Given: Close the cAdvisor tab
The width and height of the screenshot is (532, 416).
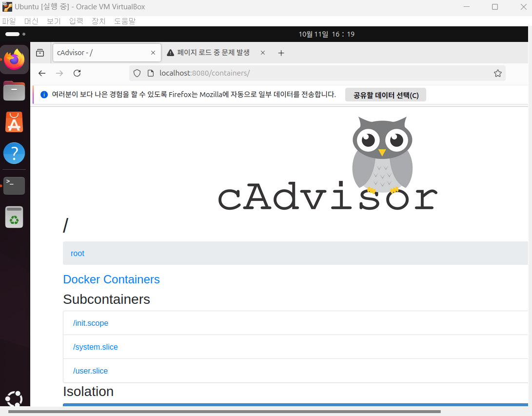Looking at the screenshot, I should 153,53.
